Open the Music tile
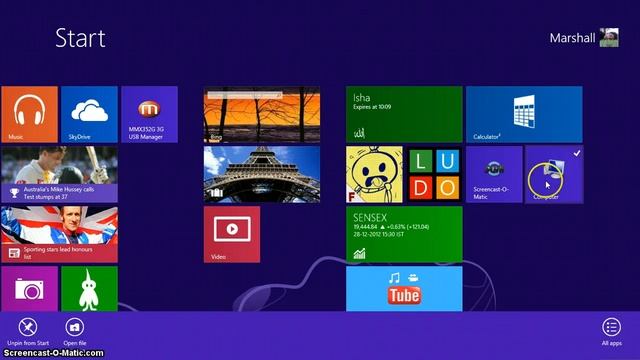Image resolution: width=640 pixels, height=360 pixels. [29, 114]
